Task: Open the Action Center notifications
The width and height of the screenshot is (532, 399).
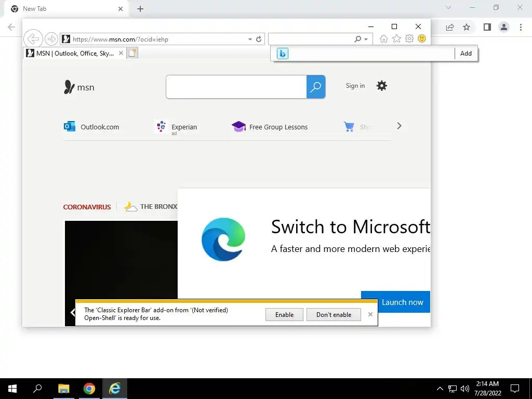Action: tap(515, 389)
